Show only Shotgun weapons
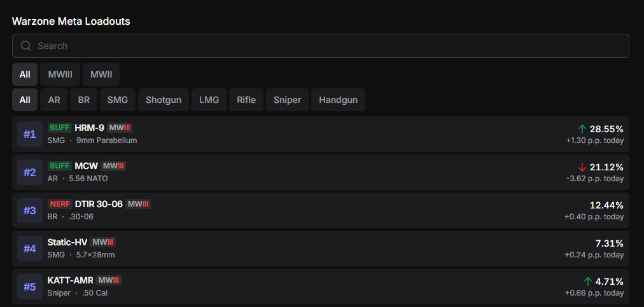Image resolution: width=644 pixels, height=307 pixels. point(164,100)
